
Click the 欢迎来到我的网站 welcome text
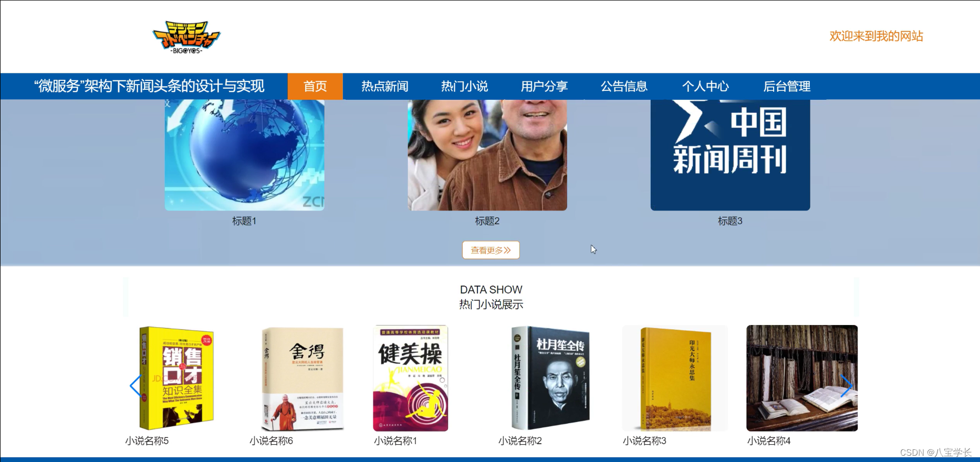click(876, 36)
